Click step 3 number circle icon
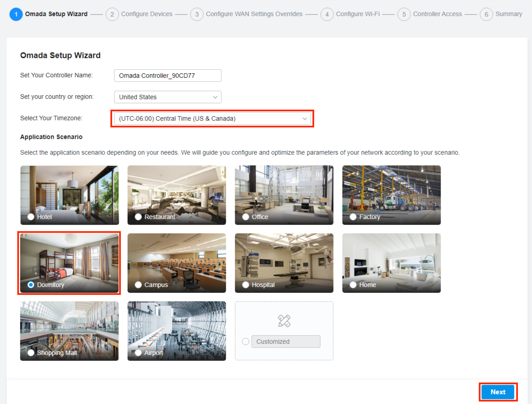This screenshot has width=532, height=404. click(197, 14)
